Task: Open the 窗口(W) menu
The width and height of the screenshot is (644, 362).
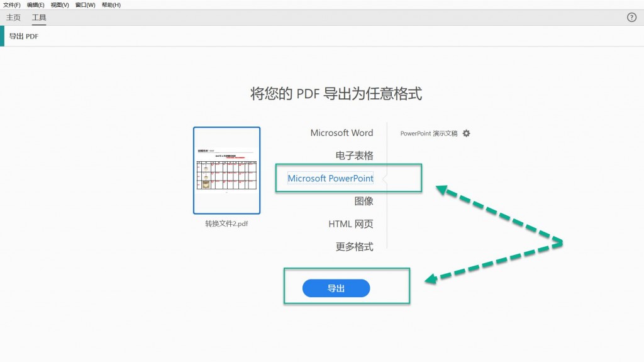Action: (85, 5)
